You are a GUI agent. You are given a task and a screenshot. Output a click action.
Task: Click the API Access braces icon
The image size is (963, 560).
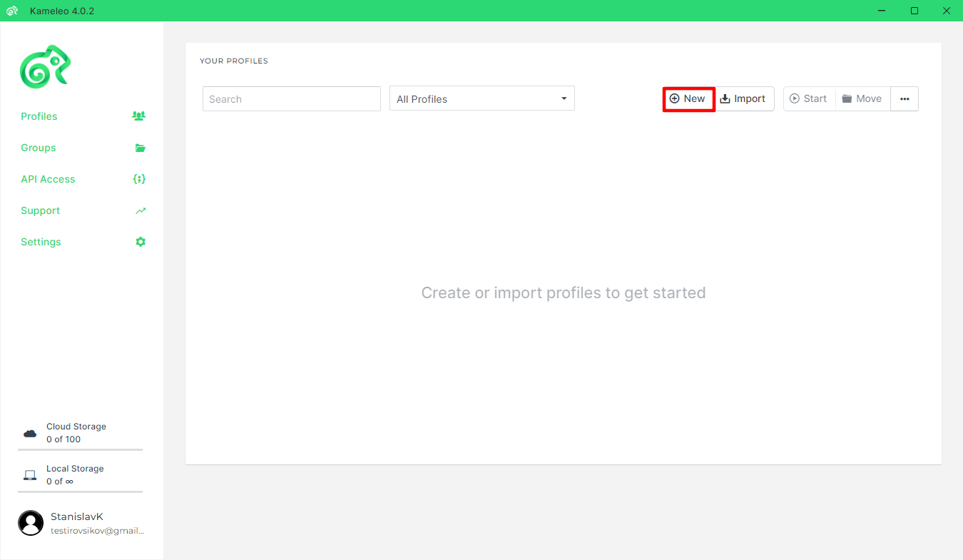[139, 179]
